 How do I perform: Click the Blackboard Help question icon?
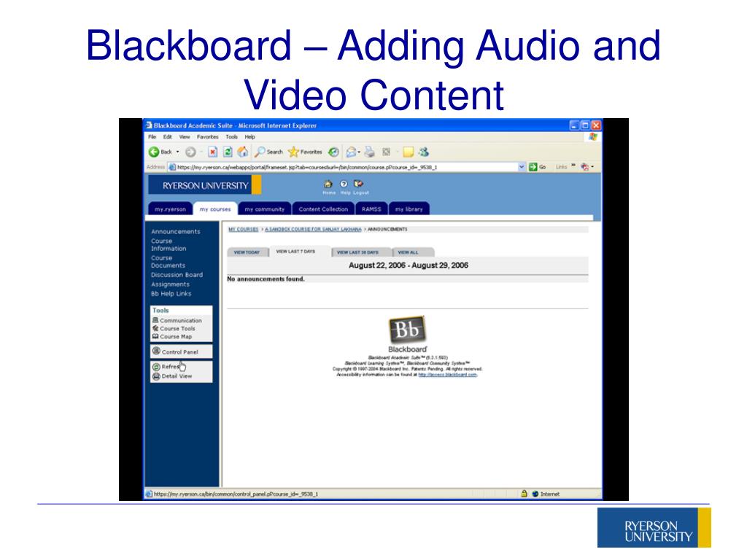point(344,184)
